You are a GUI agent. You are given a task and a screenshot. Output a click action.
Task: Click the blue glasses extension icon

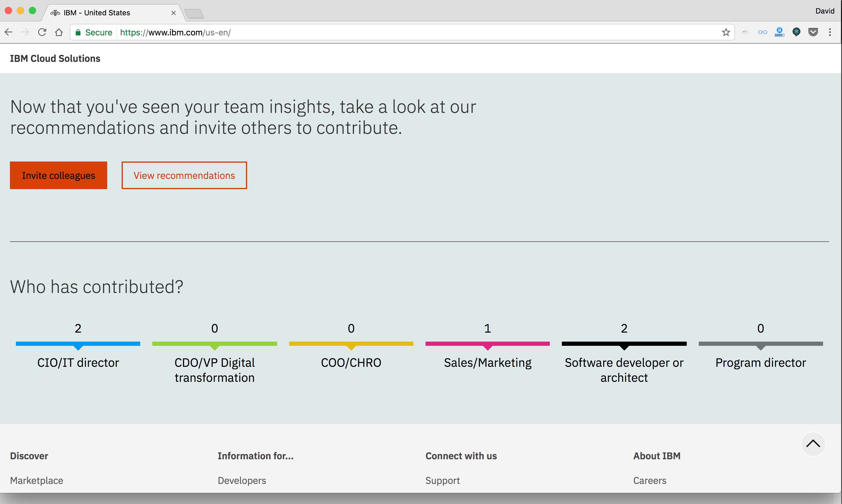click(x=762, y=32)
